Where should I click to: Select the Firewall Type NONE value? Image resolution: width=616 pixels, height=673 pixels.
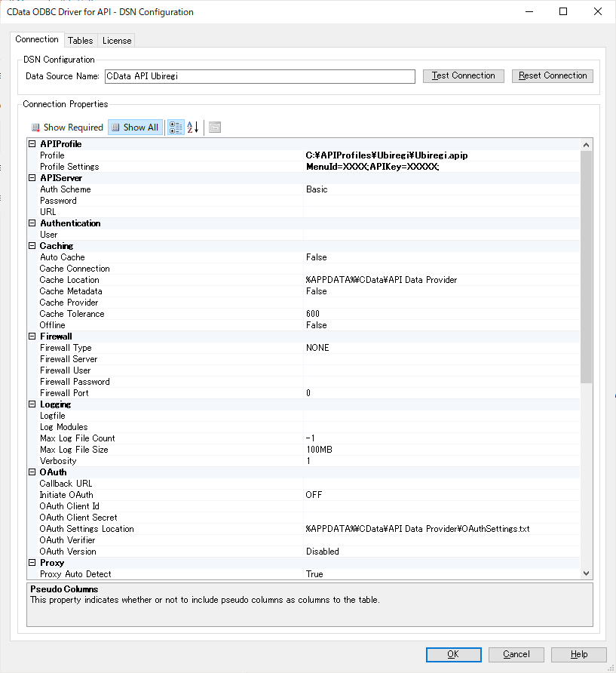pos(317,348)
